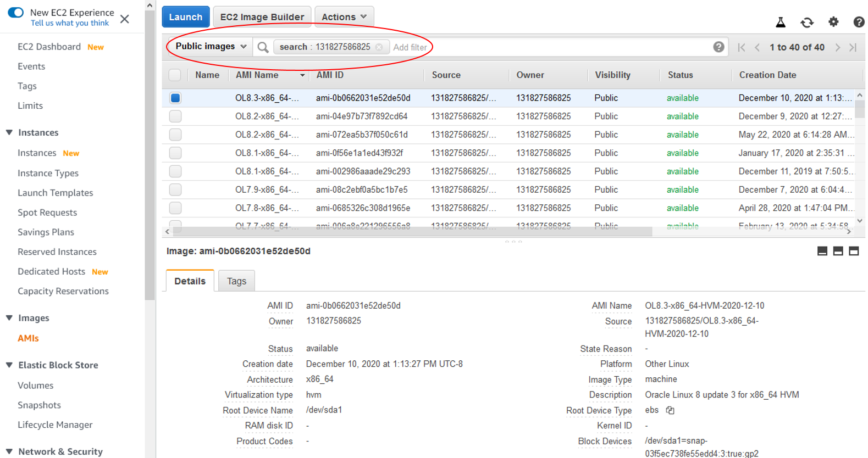Collapse the Network & Security section

click(9, 451)
